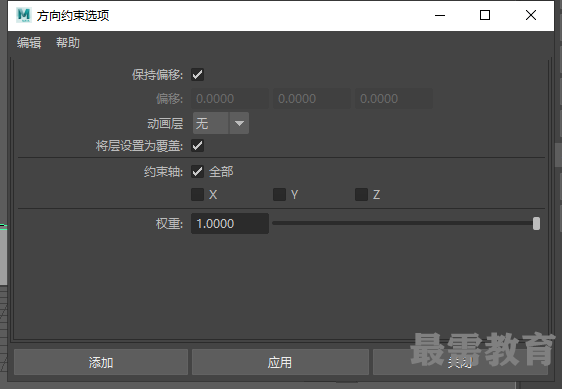The height and width of the screenshot is (389, 562).
Task: Toggle the 将层设置为覆盖 checkbox
Action: [x=197, y=146]
